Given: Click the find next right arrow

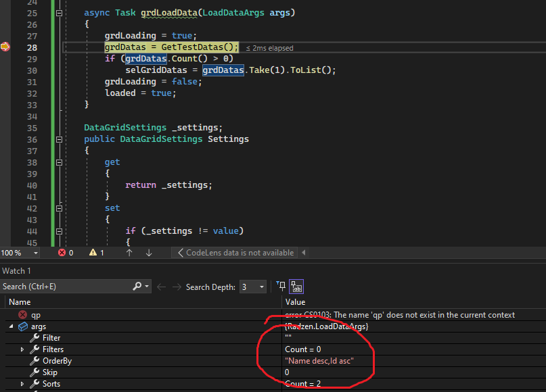Looking at the screenshot, I should 177,287.
